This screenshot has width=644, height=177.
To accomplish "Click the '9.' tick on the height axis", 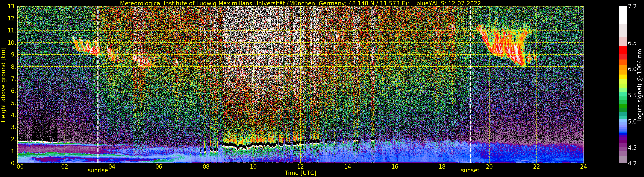I will coord(14,55).
